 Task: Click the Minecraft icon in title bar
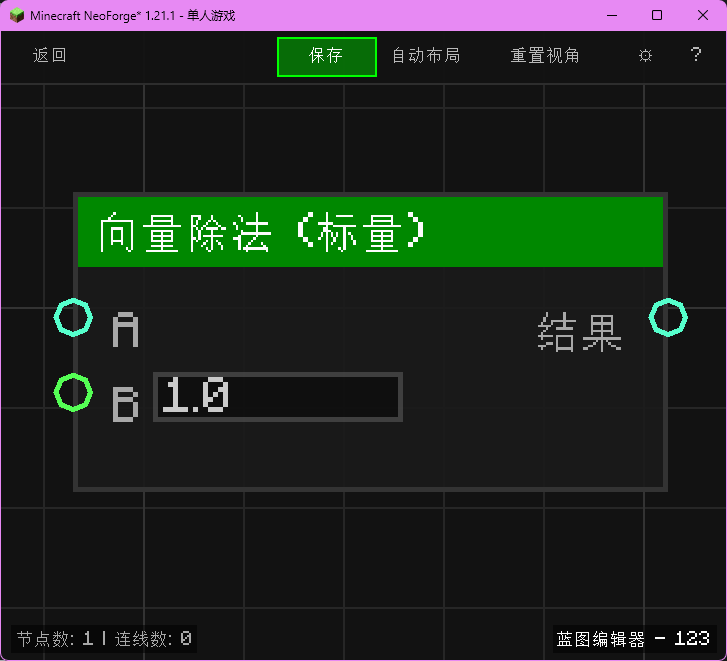pyautogui.click(x=17, y=15)
